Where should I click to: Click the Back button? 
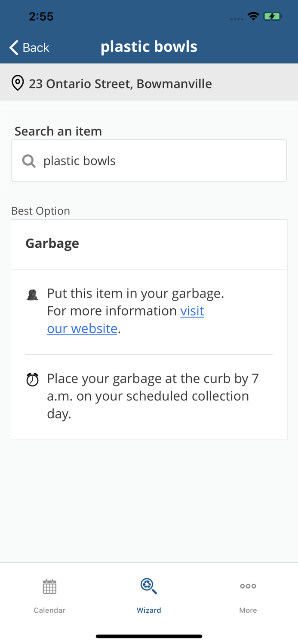click(x=28, y=47)
